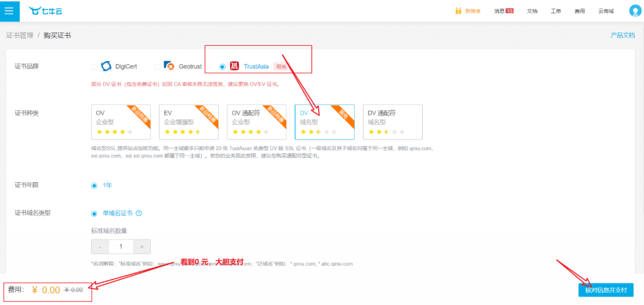Select the TrustAsia radio button
Screen dimensions: 644x305
tap(222, 66)
